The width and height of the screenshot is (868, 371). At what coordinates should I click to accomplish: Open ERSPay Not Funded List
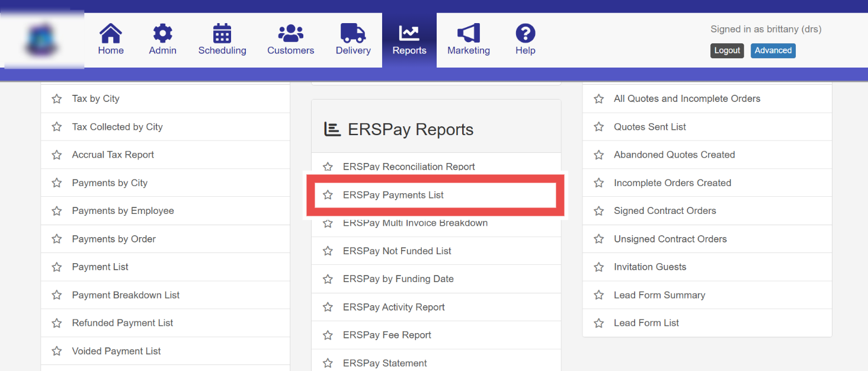click(397, 251)
